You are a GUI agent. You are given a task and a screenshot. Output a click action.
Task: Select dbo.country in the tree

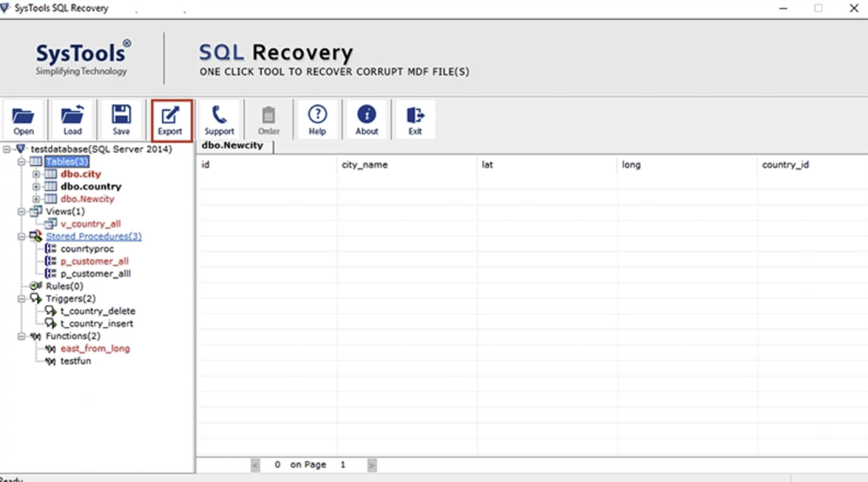(91, 186)
